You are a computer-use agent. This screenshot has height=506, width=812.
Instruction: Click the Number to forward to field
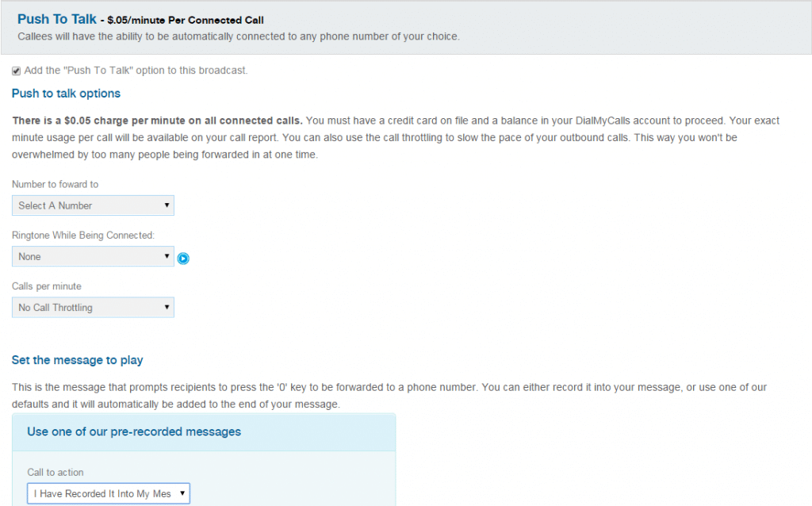click(92, 205)
